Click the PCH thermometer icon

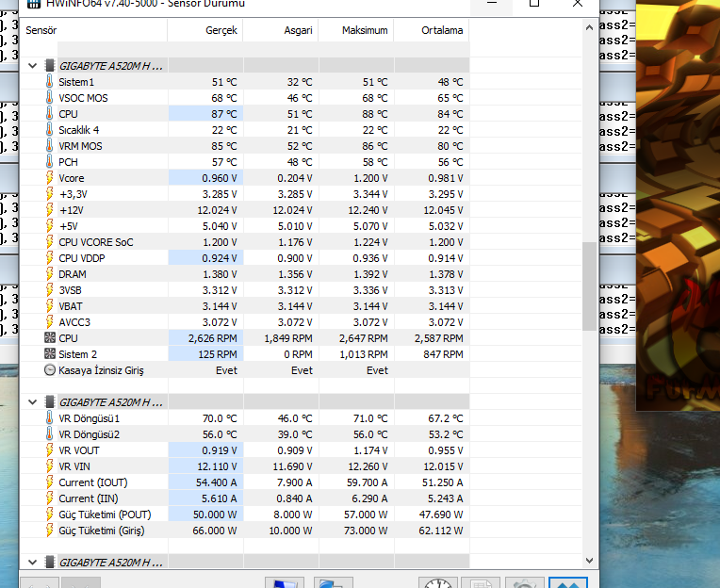pos(50,162)
